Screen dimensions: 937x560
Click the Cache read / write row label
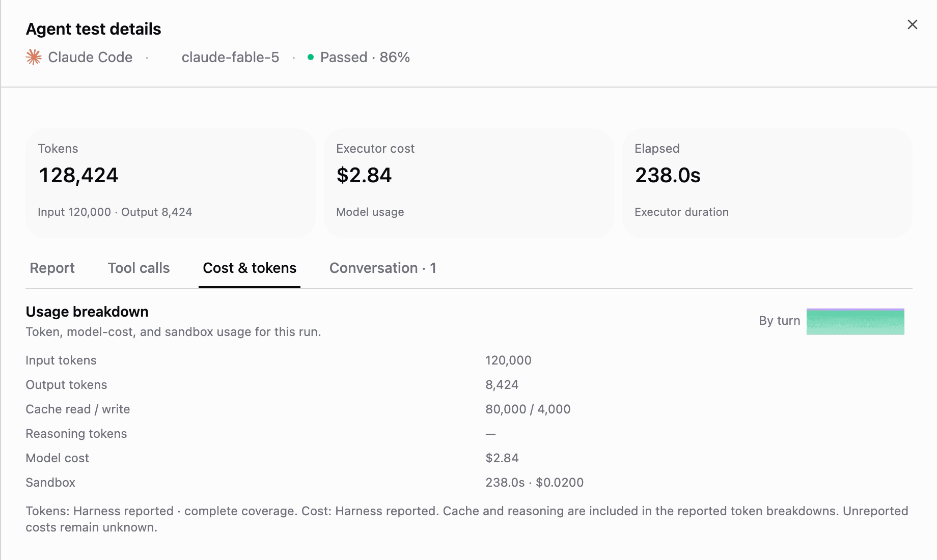click(78, 409)
